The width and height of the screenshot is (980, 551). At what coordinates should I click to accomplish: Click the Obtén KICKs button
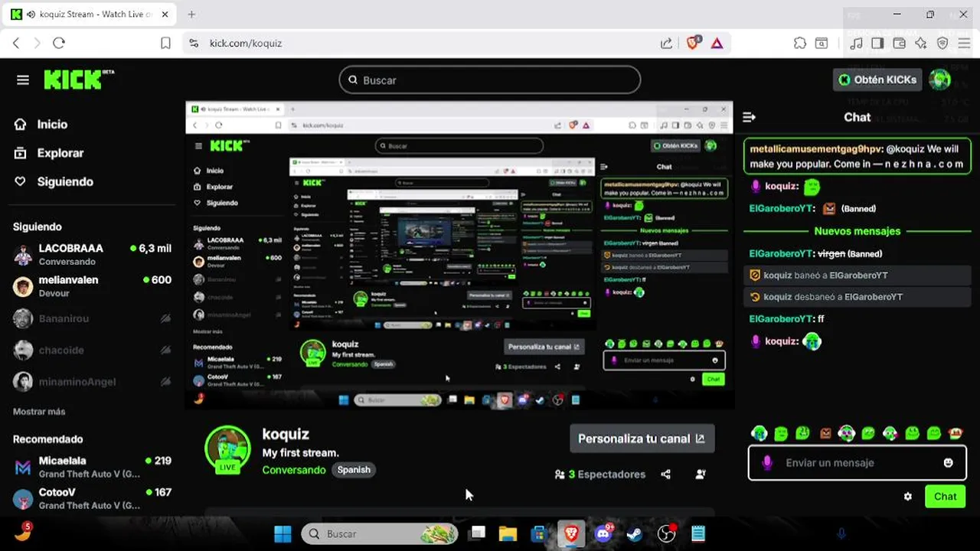[x=877, y=80]
